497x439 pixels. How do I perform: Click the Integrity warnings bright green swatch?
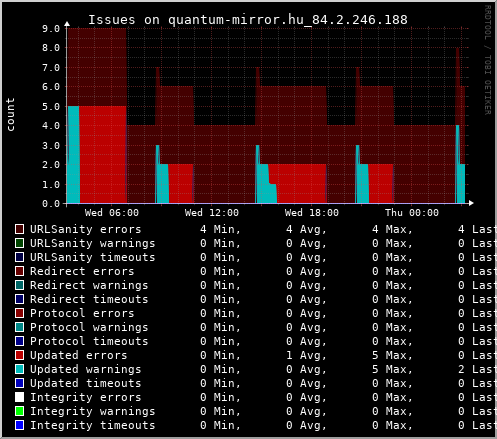point(20,411)
